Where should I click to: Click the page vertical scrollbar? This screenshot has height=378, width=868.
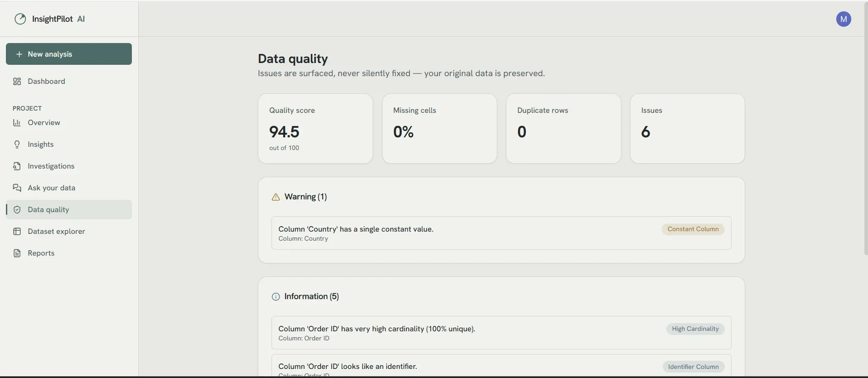point(866,128)
